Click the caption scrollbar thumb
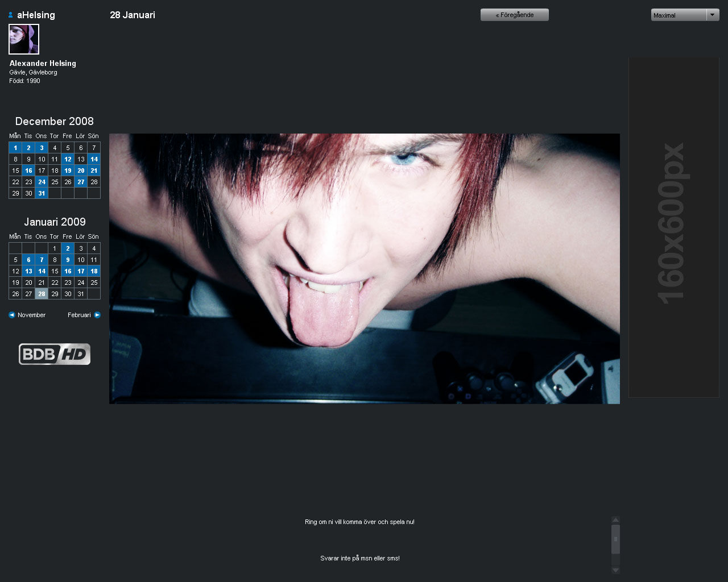728x582 pixels. click(x=615, y=539)
